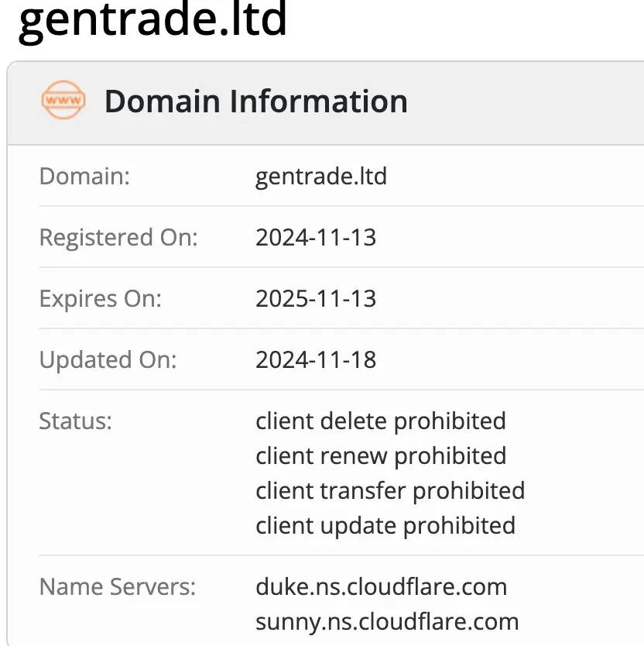Click the Domain Information heading
The height and width of the screenshot is (646, 644).
pyautogui.click(x=256, y=101)
